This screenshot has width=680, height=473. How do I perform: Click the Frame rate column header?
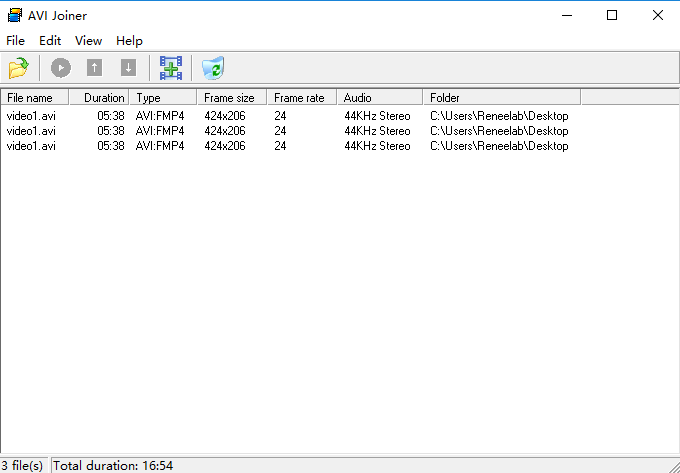(x=302, y=98)
